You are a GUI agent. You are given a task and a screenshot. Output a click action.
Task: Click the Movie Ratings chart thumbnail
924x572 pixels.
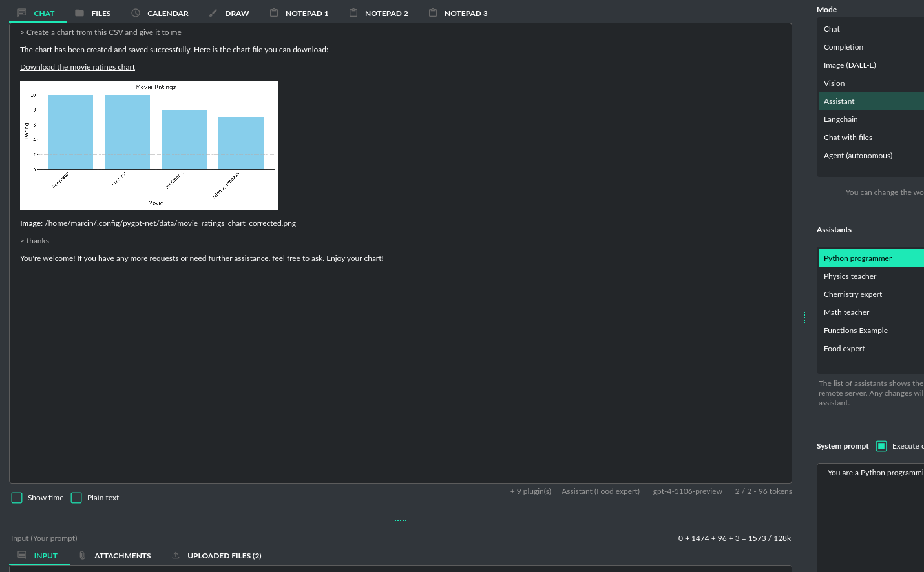pyautogui.click(x=149, y=145)
